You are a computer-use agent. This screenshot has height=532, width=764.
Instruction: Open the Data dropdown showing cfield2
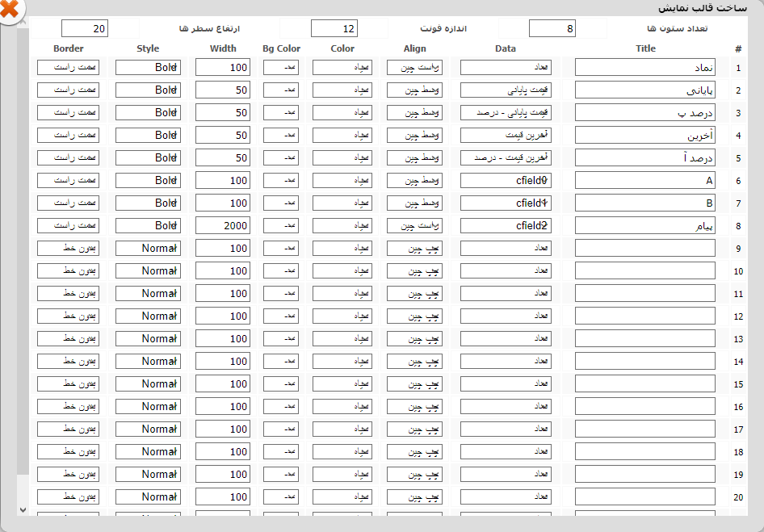coord(506,226)
